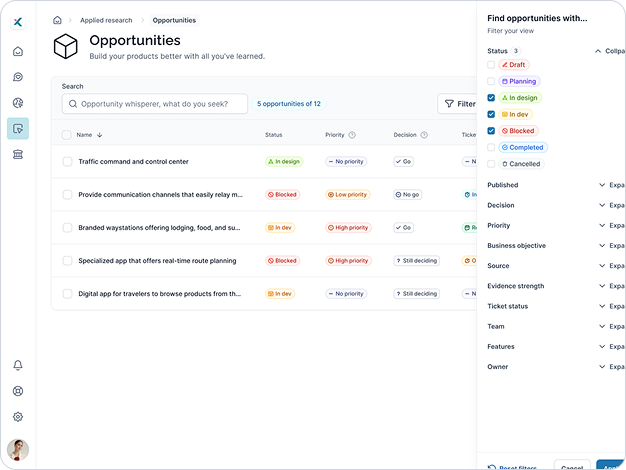Viewport: 626px width, 470px height.
Task: Open the Home icon in sidebar
Action: pos(18,51)
